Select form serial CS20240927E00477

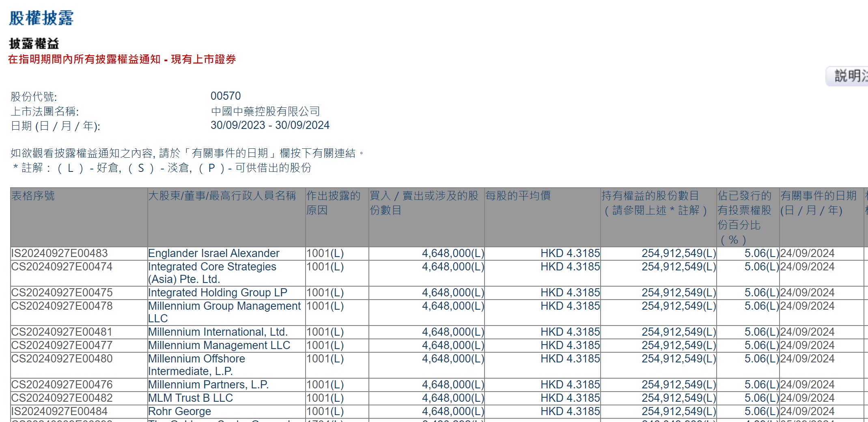coord(62,345)
